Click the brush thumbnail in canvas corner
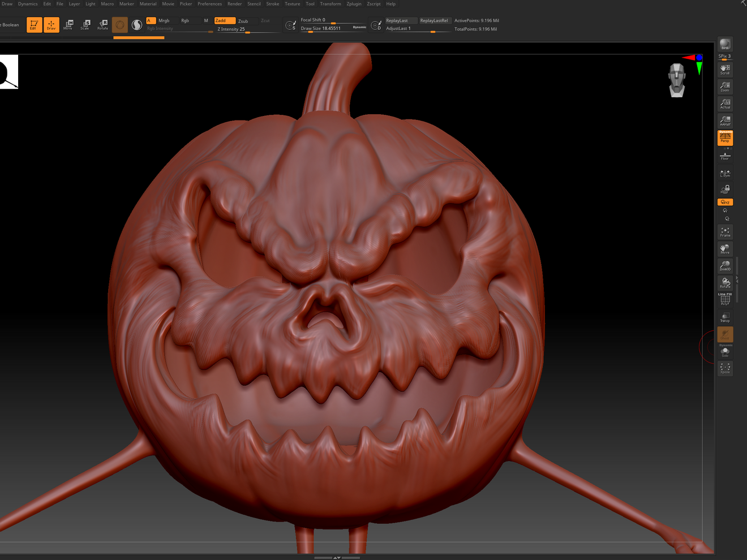Image resolution: width=747 pixels, height=560 pixels. [x=8, y=72]
